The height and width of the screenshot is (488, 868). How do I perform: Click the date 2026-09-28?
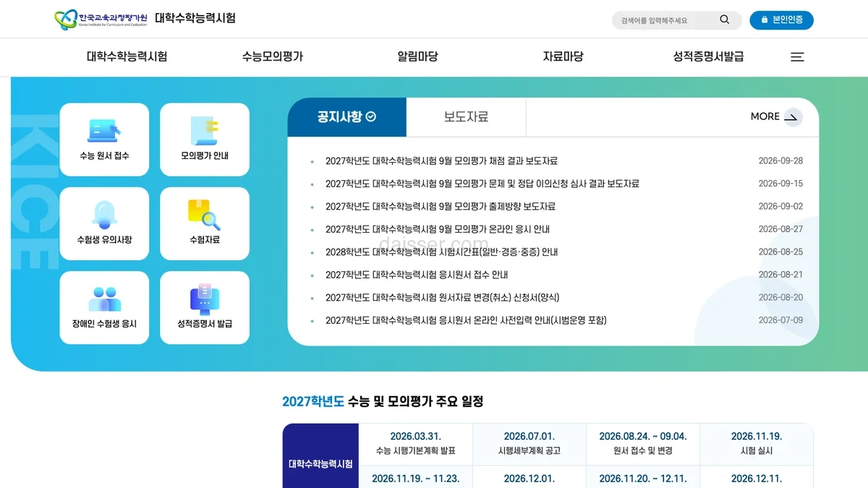(780, 161)
